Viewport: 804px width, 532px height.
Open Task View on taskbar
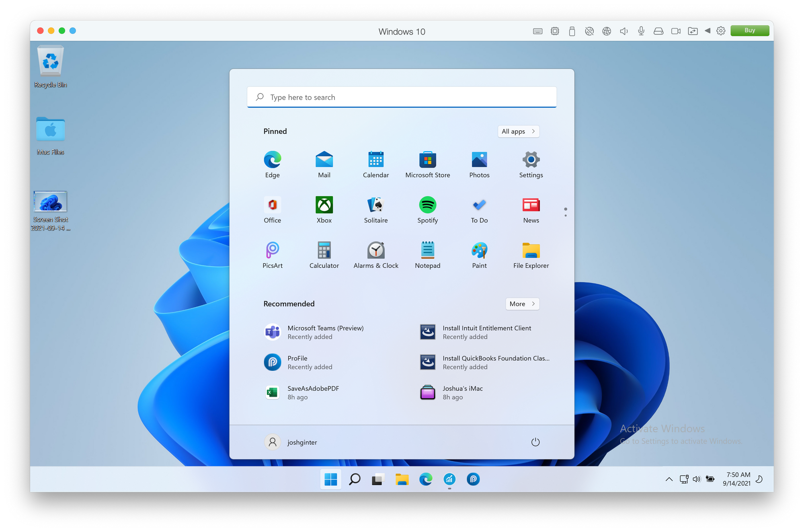378,479
